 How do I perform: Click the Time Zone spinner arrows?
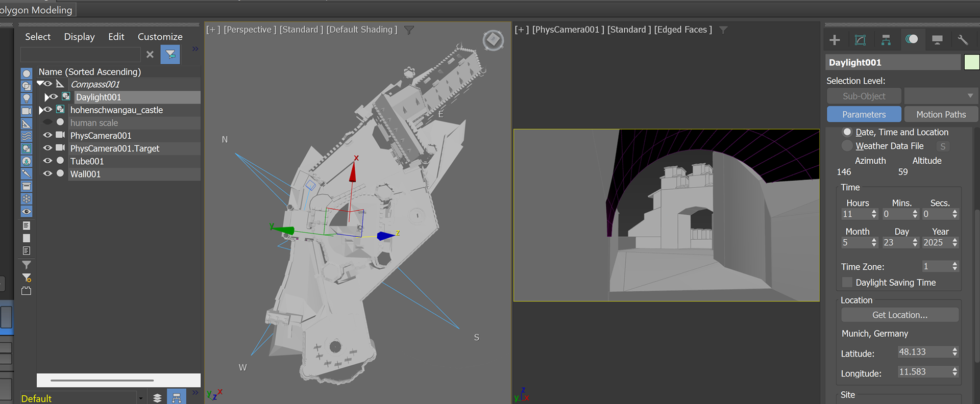pos(955,266)
